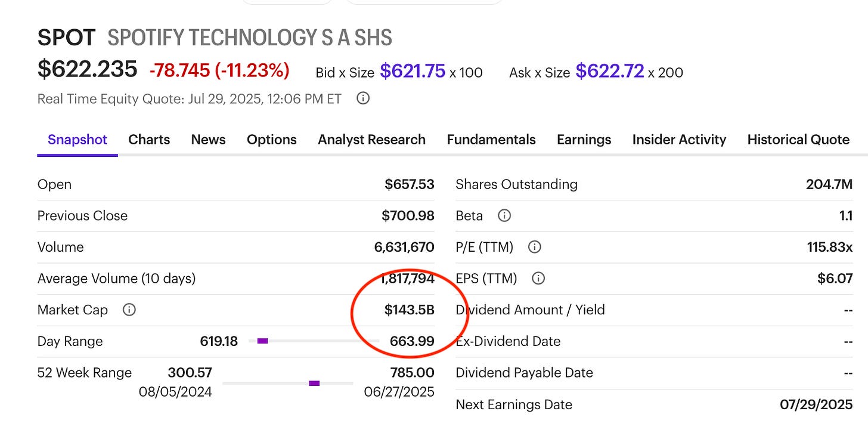
Task: Go to Analyst Research tab
Action: 371,140
